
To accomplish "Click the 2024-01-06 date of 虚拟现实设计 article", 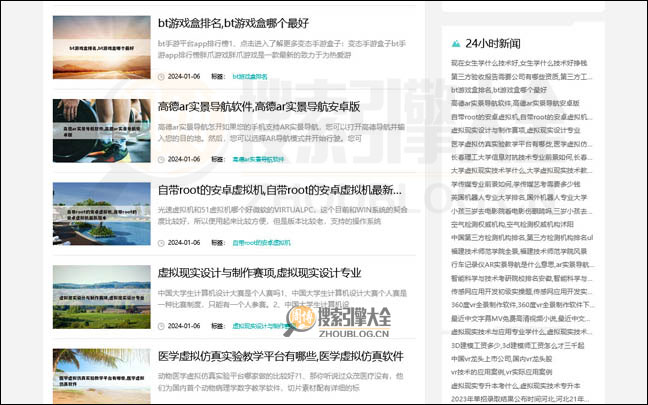I will [184, 326].
